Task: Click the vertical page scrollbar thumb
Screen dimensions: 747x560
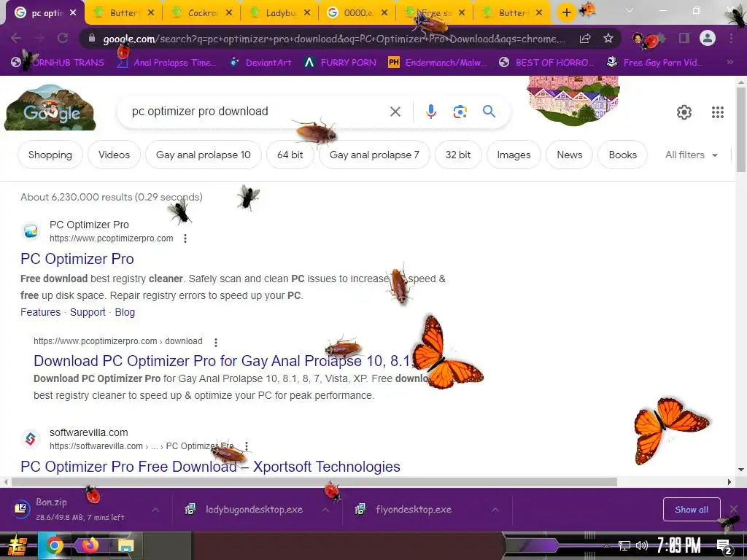Action: pos(741,130)
